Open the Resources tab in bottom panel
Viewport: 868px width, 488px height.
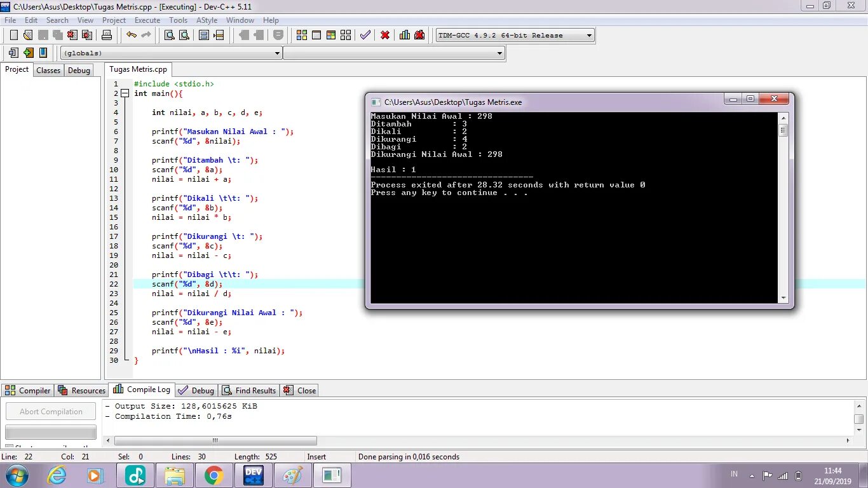pos(81,390)
